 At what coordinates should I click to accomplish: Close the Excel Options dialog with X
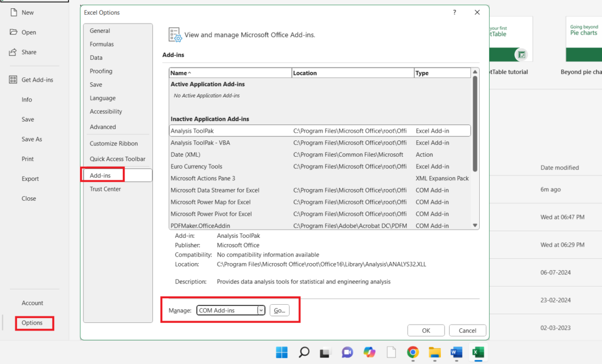[x=477, y=12]
